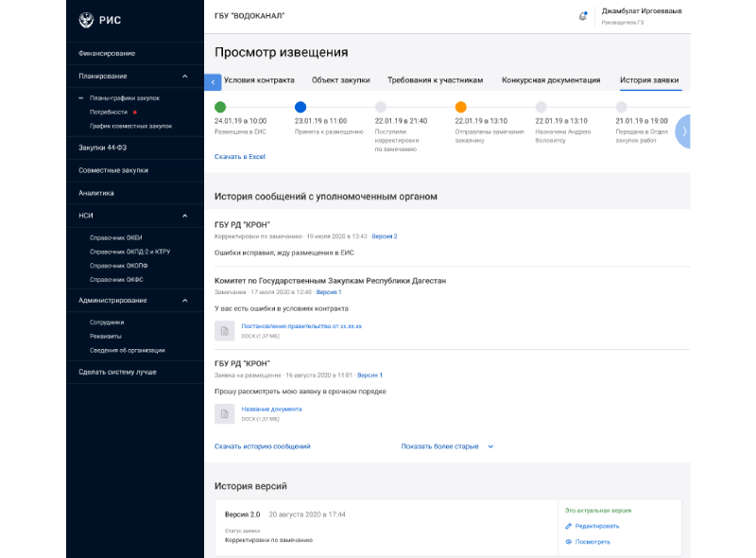Open Справочник ОКФС
This screenshot has height=558, width=756.
coord(116,280)
